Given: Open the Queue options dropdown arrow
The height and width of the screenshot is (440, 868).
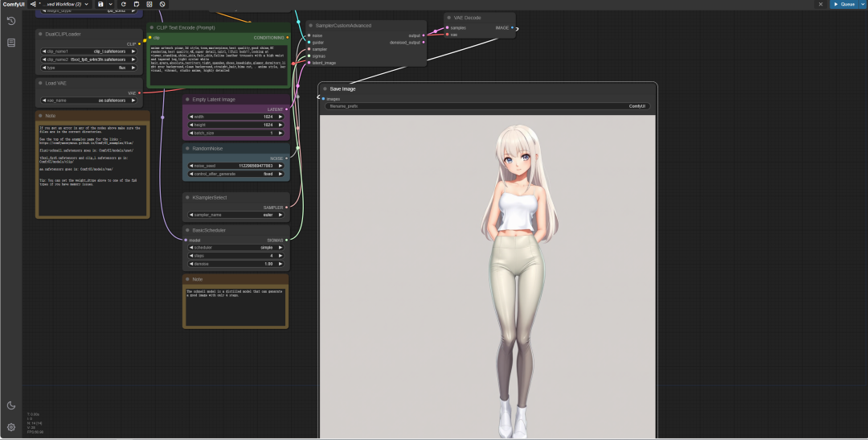Looking at the screenshot, I should (x=862, y=4).
